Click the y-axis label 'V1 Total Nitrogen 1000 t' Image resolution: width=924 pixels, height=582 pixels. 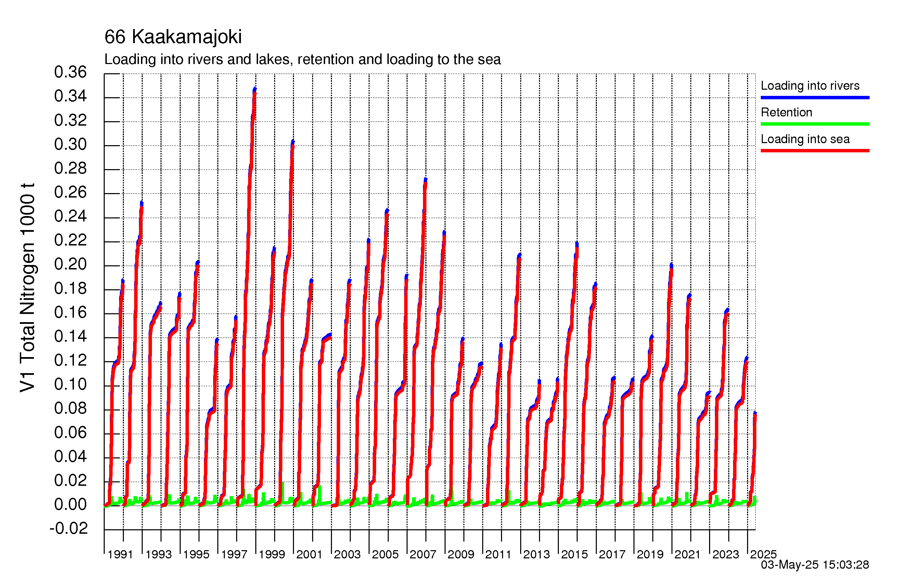tap(28, 288)
